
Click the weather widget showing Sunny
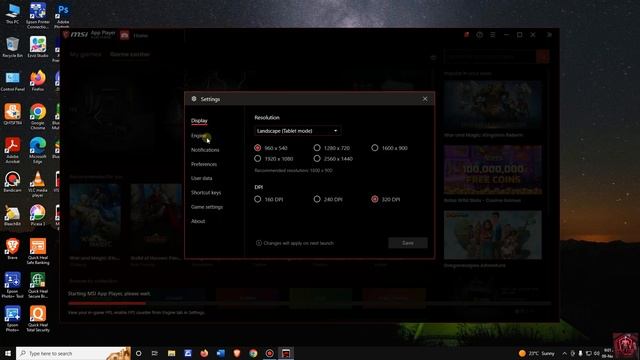click(537, 353)
